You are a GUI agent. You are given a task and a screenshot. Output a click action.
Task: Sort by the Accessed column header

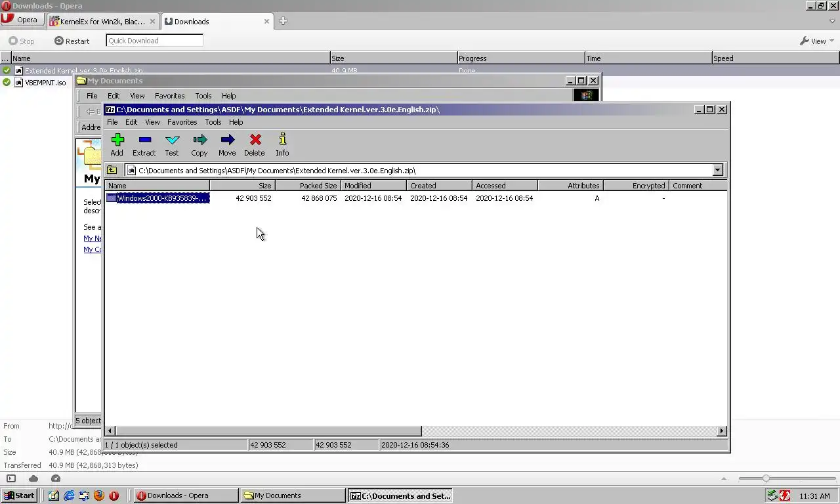point(505,186)
